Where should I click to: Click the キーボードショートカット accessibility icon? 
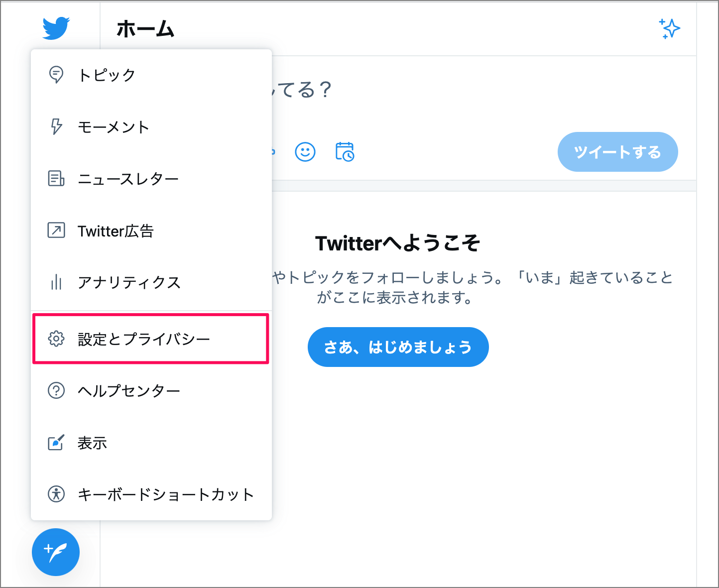(56, 494)
